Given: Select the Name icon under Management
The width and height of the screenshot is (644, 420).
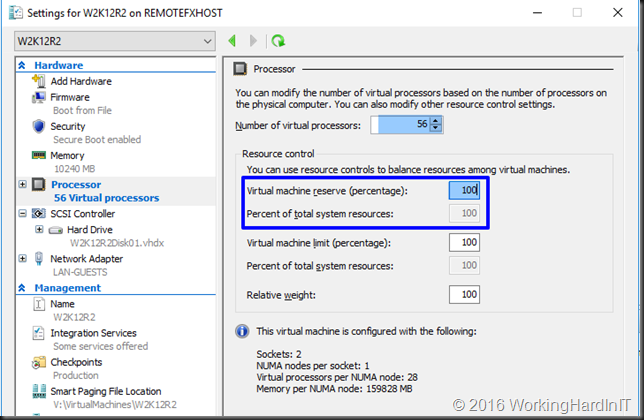Looking at the screenshot, I should pyautogui.click(x=39, y=304).
